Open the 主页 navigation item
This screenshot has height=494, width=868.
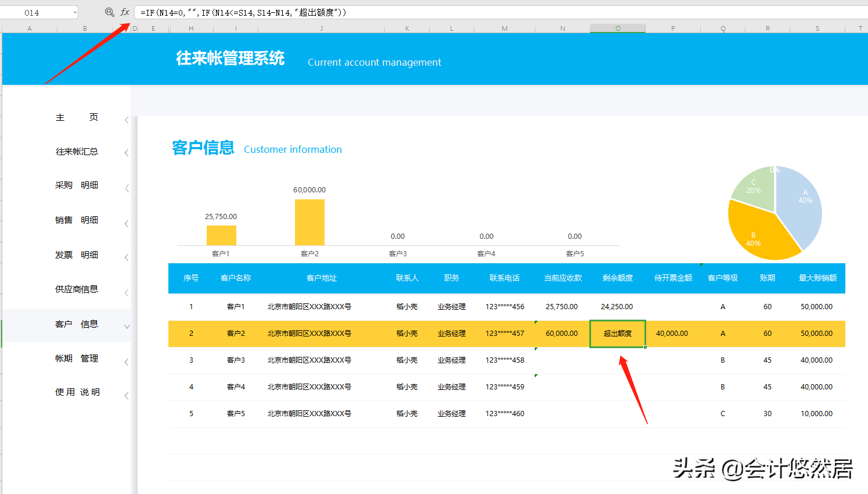click(77, 117)
